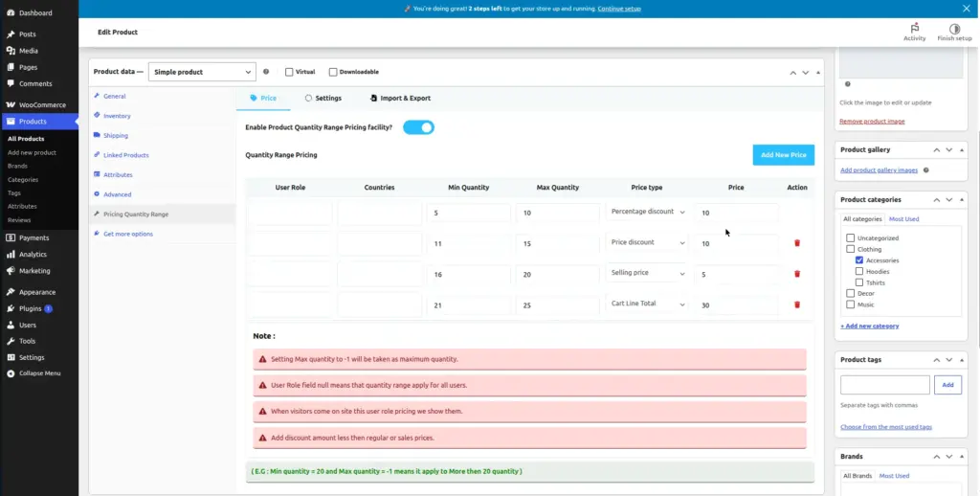Click the product type help icon
The image size is (980, 496).
click(x=266, y=72)
